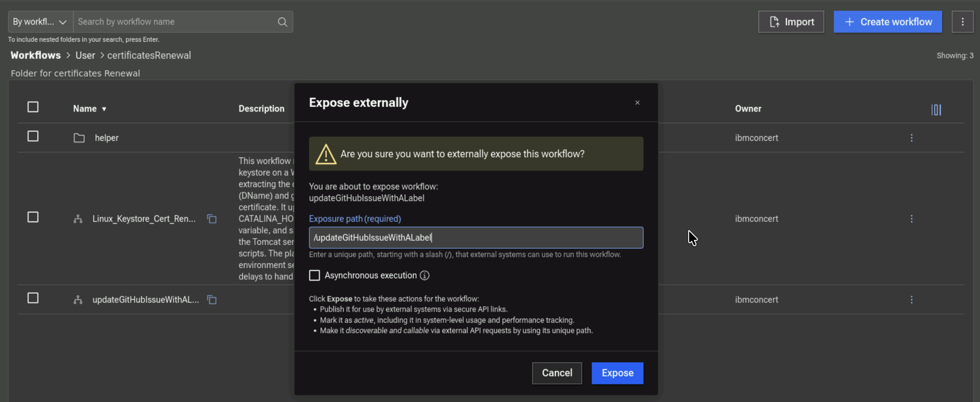Copy icon next to Linux_Keystore_Cert_Ren workflow
The width and height of the screenshot is (980, 402).
coord(212,219)
